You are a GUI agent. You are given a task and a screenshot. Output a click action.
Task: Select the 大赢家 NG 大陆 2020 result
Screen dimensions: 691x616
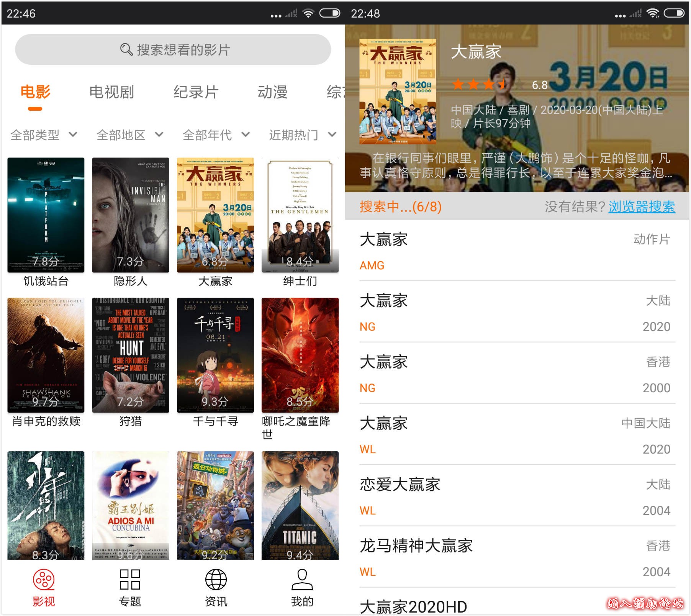click(517, 312)
